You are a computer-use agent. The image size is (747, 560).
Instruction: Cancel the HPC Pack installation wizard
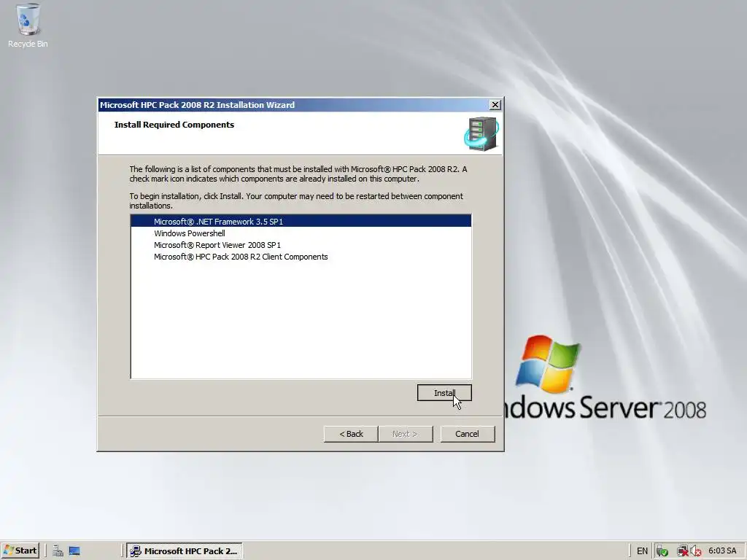click(468, 434)
